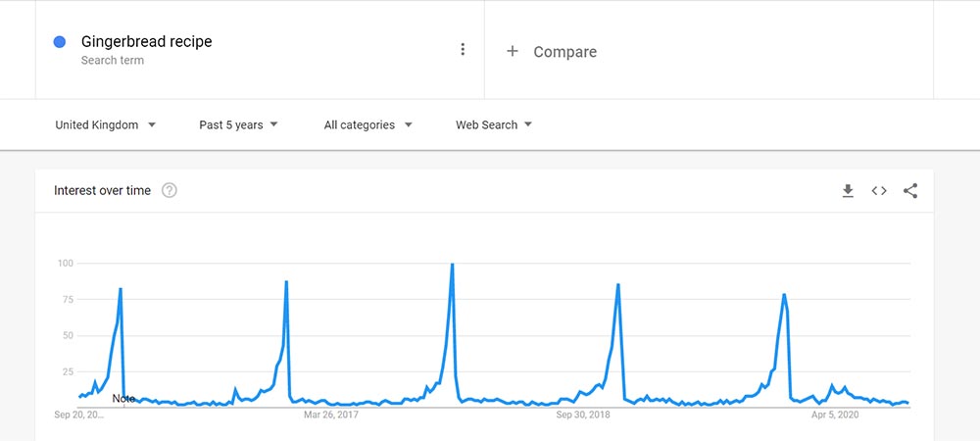This screenshot has width=980, height=441.
Task: Open the three-dot search term options menu
Action: pos(463,50)
